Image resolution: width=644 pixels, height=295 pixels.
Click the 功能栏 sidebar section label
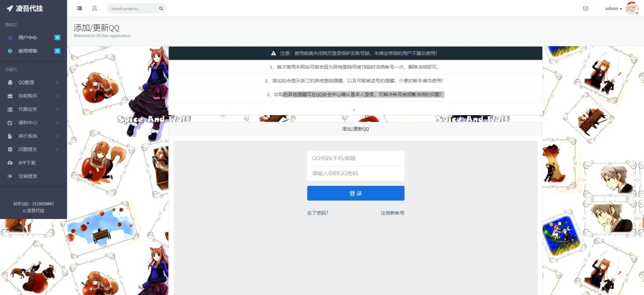point(11,69)
